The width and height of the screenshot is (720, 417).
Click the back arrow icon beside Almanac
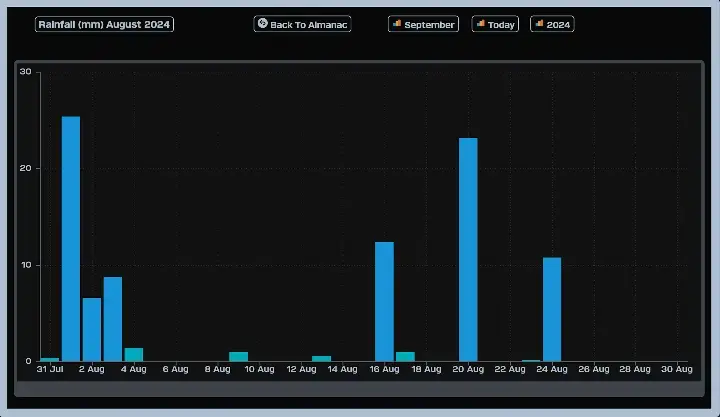point(263,23)
